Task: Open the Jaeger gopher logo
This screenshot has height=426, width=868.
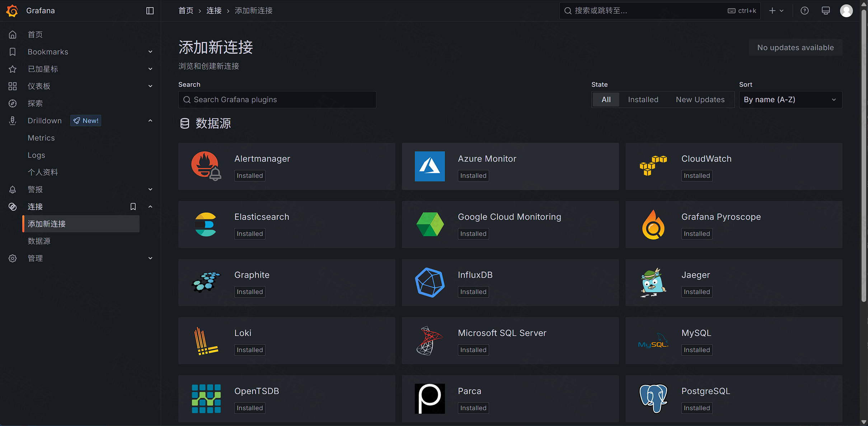Action: click(653, 282)
